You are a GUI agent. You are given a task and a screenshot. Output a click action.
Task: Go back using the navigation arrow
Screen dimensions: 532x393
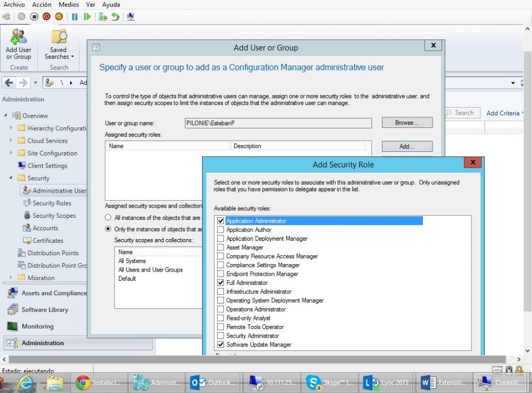point(9,83)
